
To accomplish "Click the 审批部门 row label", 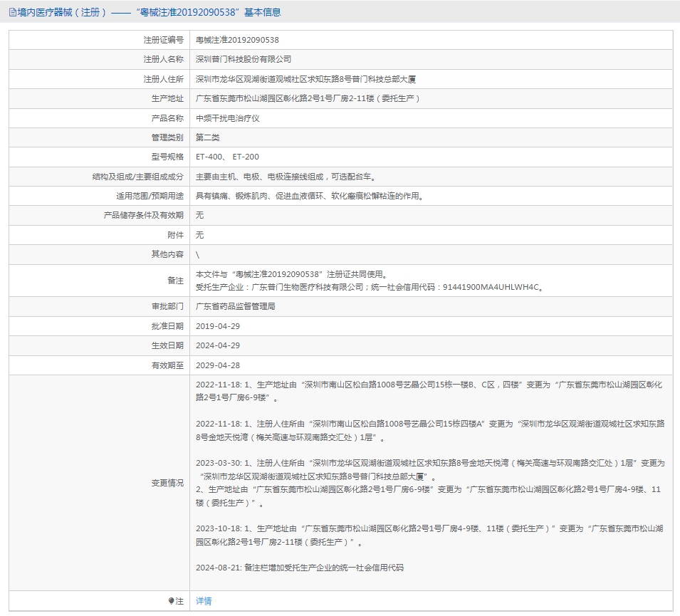I will coord(167,306).
